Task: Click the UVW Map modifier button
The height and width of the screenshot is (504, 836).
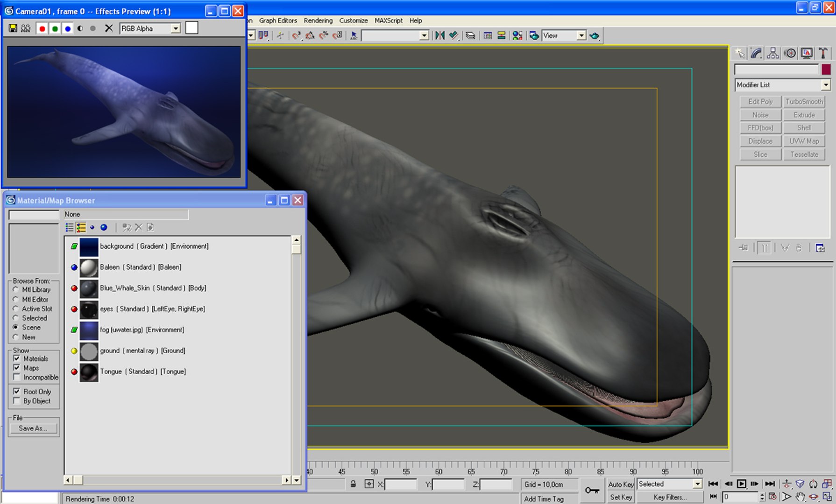Action: (x=804, y=141)
